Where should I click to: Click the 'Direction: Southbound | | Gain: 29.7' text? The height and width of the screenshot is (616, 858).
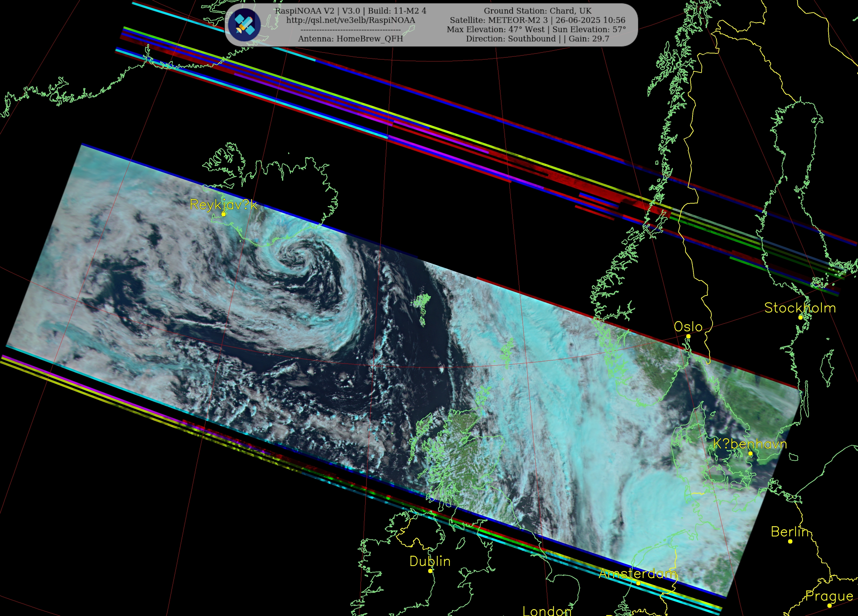pos(537,39)
